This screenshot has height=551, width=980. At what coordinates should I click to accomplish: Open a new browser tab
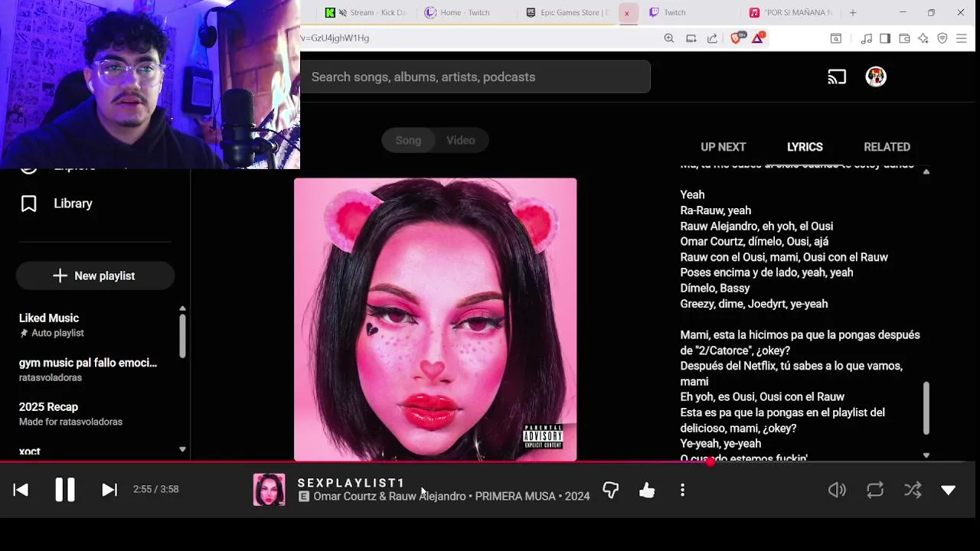coord(852,12)
